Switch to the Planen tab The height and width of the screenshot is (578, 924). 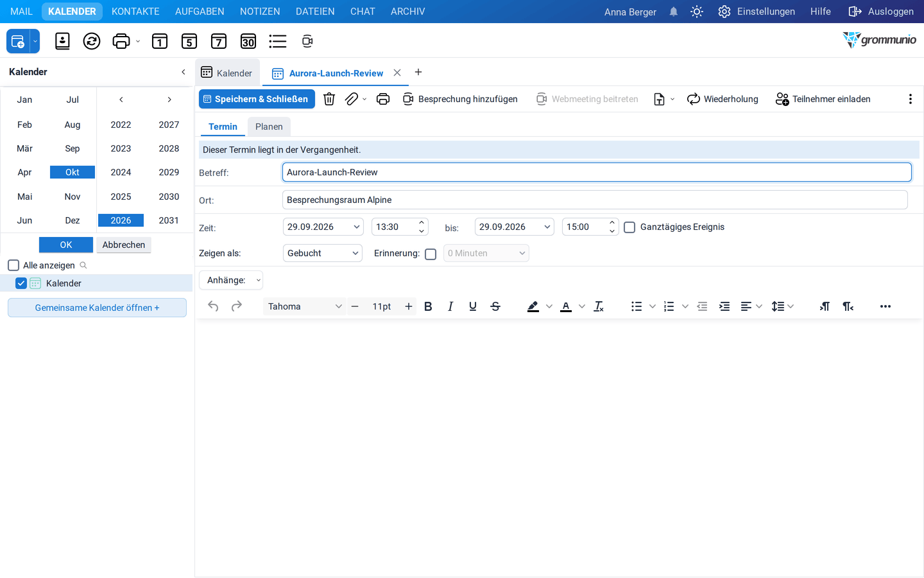point(269,127)
